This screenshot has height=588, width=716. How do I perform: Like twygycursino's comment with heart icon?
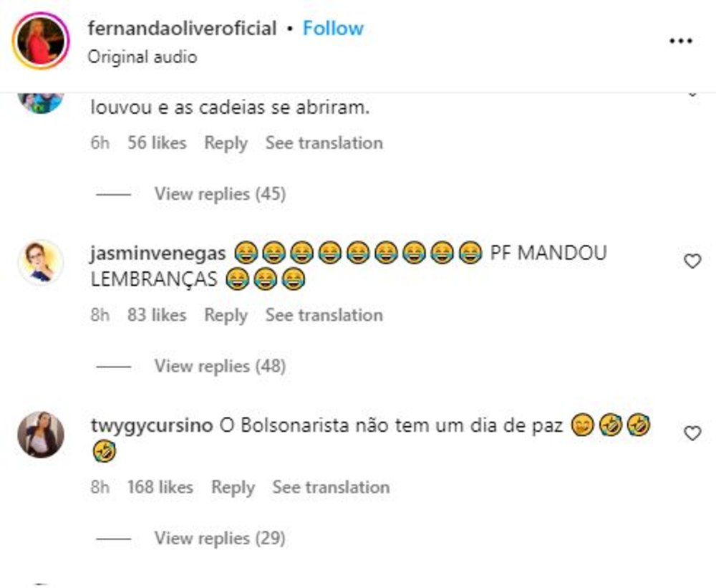(692, 433)
